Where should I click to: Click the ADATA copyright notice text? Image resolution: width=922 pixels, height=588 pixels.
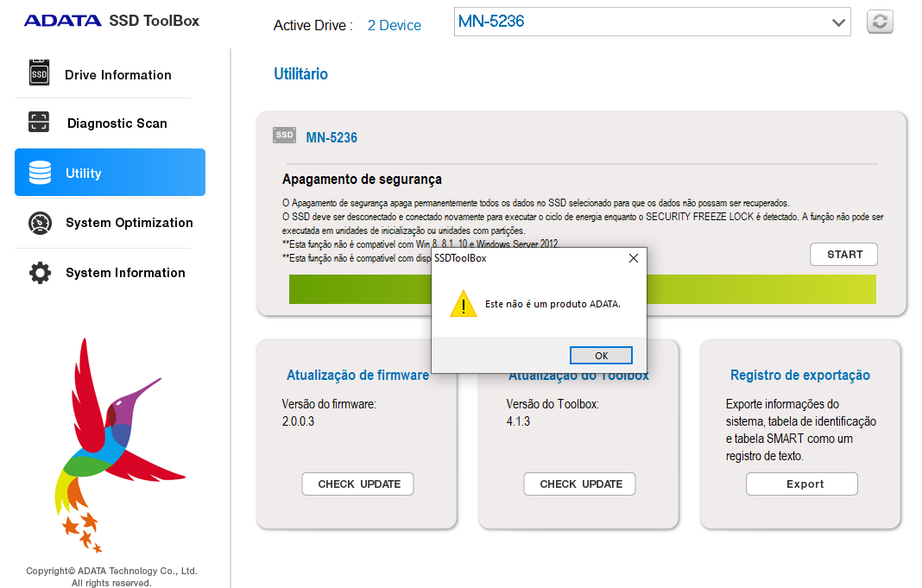pos(111,577)
